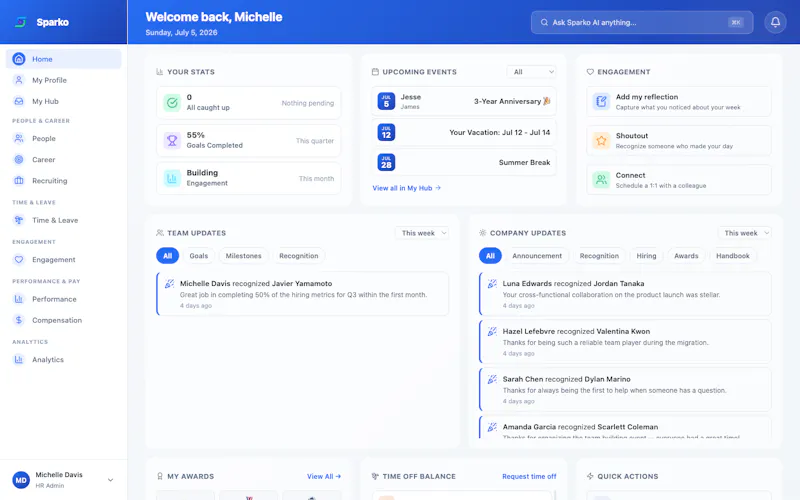Click the purple trophy Goals Completed icon
The width and height of the screenshot is (800, 500).
(x=172, y=140)
